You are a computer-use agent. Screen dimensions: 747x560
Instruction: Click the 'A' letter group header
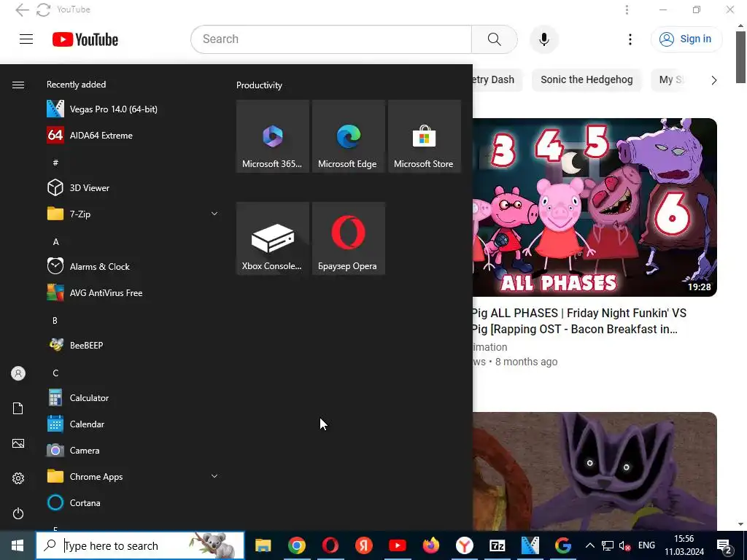(x=55, y=241)
